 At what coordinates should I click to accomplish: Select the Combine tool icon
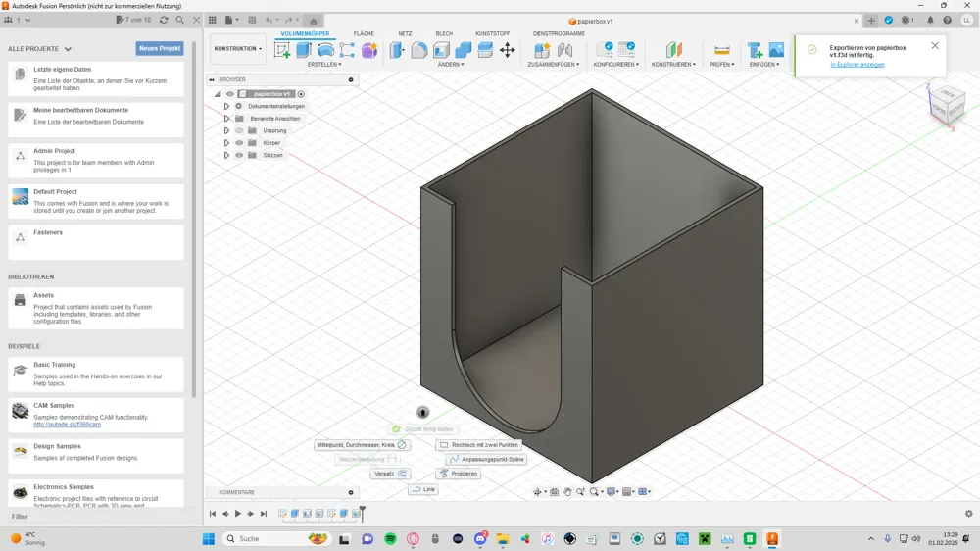coord(464,50)
